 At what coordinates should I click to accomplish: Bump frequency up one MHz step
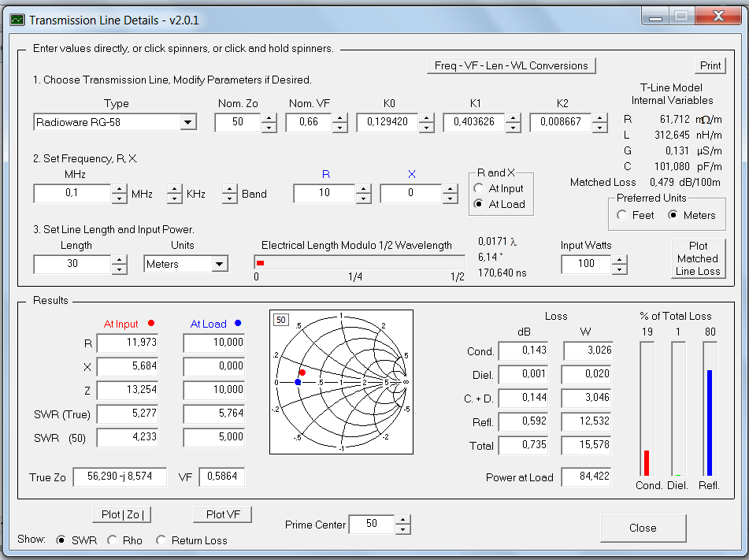coord(120,189)
